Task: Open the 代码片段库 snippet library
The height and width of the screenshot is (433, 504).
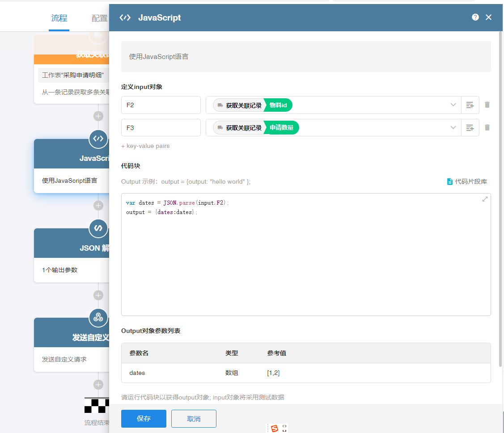Action: click(x=467, y=181)
